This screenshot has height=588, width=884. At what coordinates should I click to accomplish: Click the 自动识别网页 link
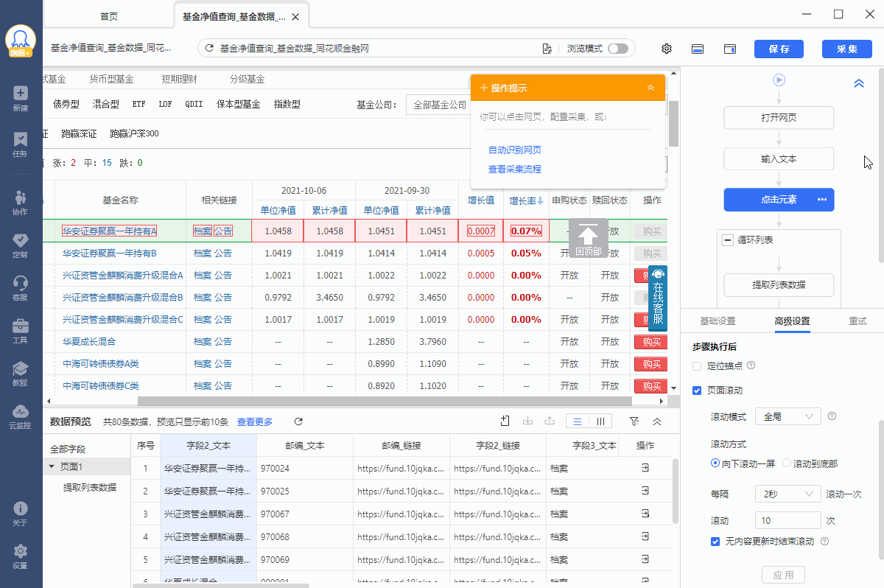[x=515, y=150]
